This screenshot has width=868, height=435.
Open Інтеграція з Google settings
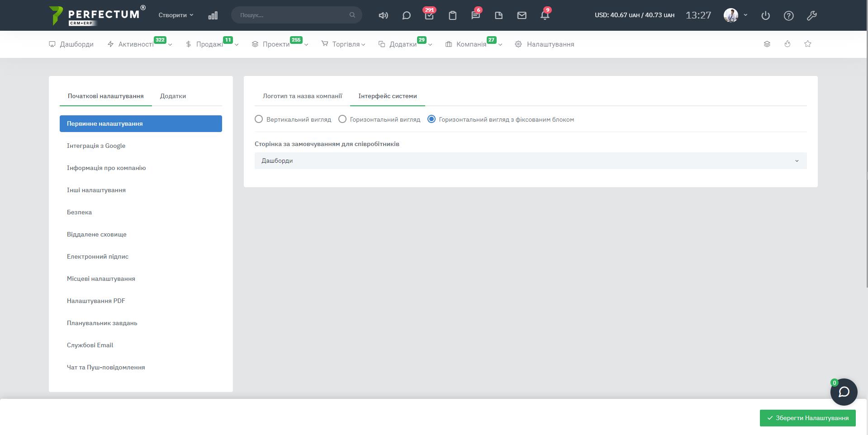(x=96, y=146)
